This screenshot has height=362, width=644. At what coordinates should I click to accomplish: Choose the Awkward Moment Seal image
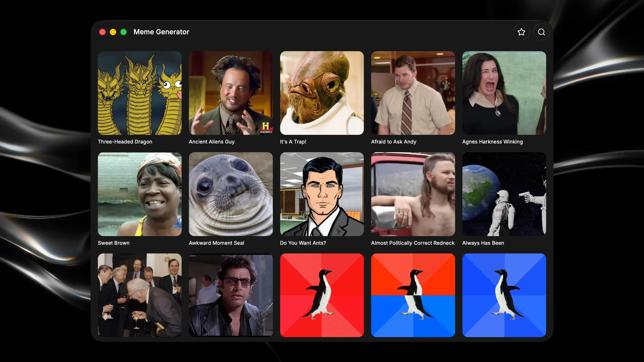(231, 194)
